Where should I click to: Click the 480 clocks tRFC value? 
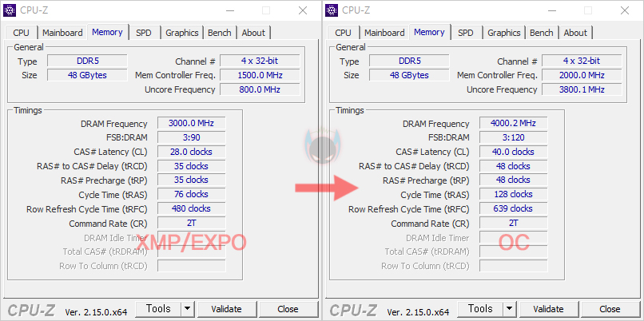192,208
